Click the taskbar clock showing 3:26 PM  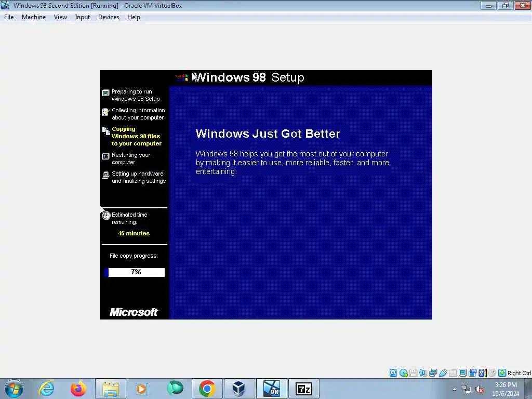click(x=506, y=389)
